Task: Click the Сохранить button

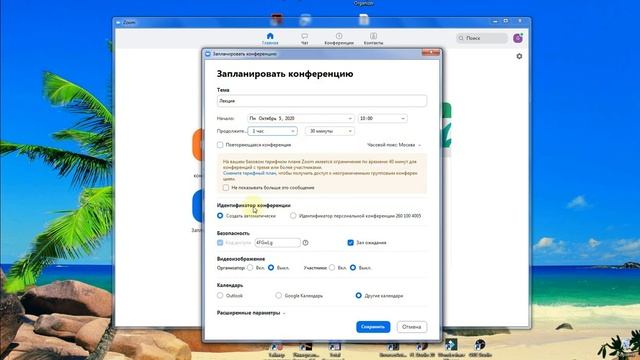Action: click(373, 327)
